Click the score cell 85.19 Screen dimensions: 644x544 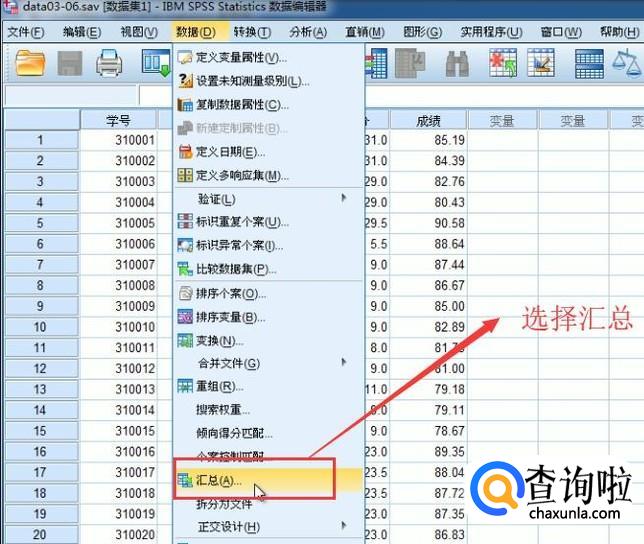pos(428,140)
